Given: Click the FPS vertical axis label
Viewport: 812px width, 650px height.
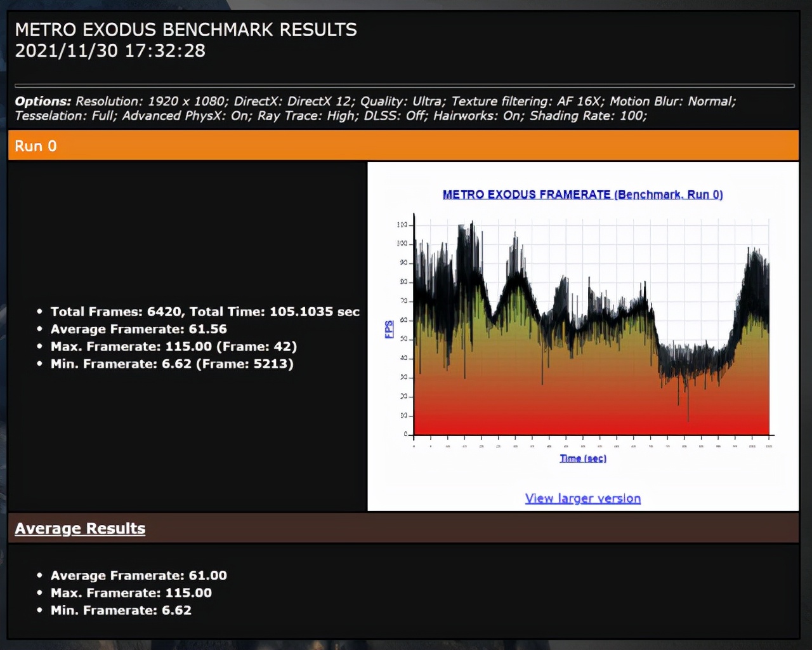Looking at the screenshot, I should 389,329.
